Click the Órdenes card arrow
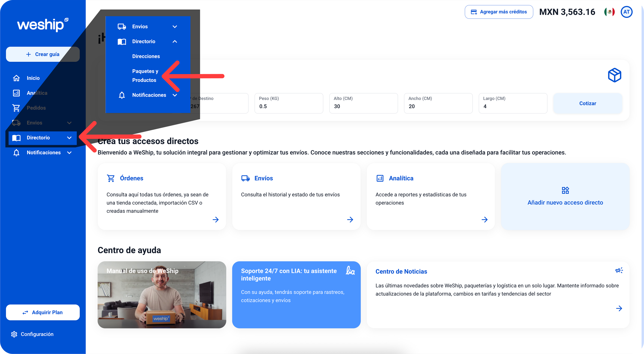 point(215,220)
